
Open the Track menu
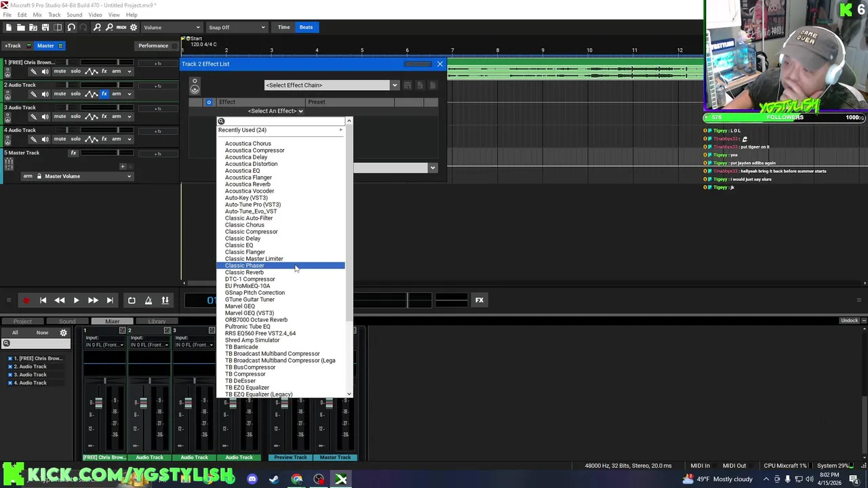54,15
